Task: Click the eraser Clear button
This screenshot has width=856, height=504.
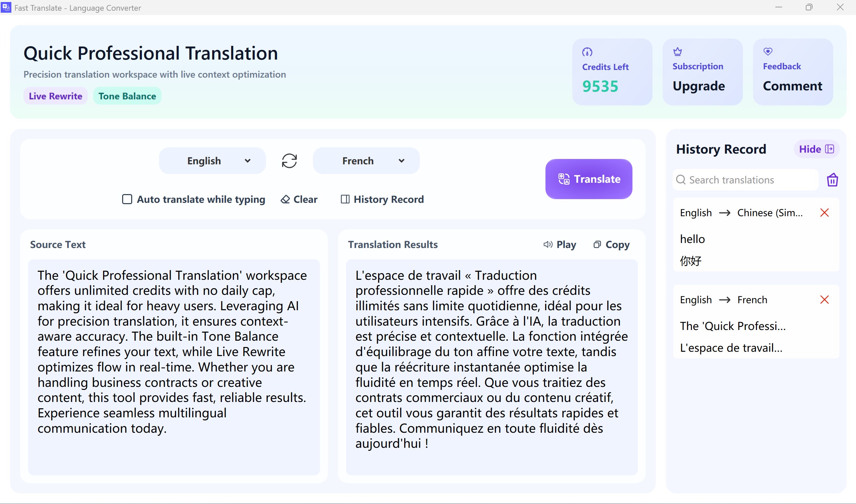Action: (299, 199)
